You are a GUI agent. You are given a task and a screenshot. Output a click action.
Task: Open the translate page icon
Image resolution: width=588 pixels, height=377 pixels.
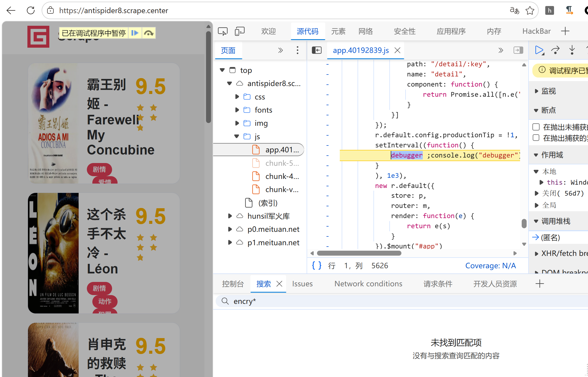click(x=514, y=10)
